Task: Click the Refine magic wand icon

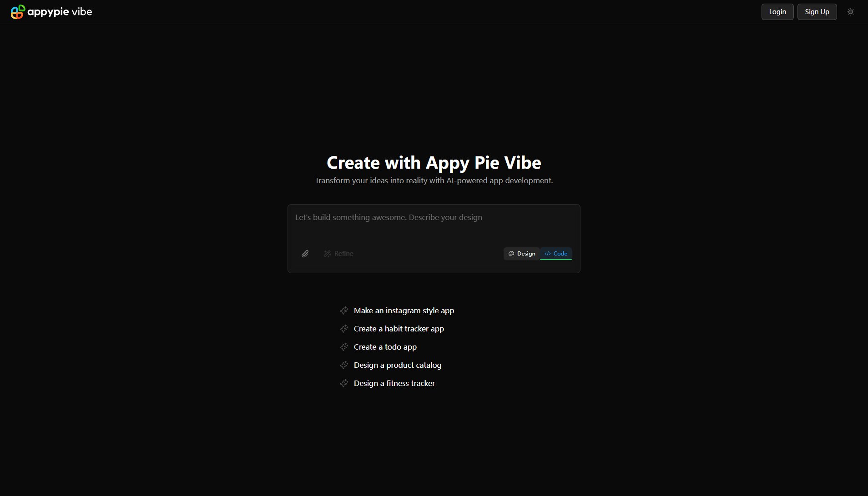Action: 327,254
